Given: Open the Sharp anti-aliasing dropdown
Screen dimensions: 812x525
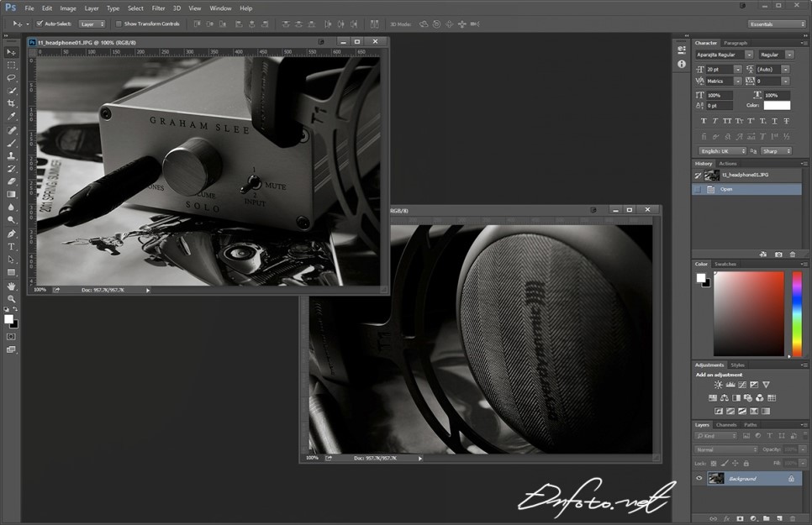Looking at the screenshot, I should [x=776, y=151].
